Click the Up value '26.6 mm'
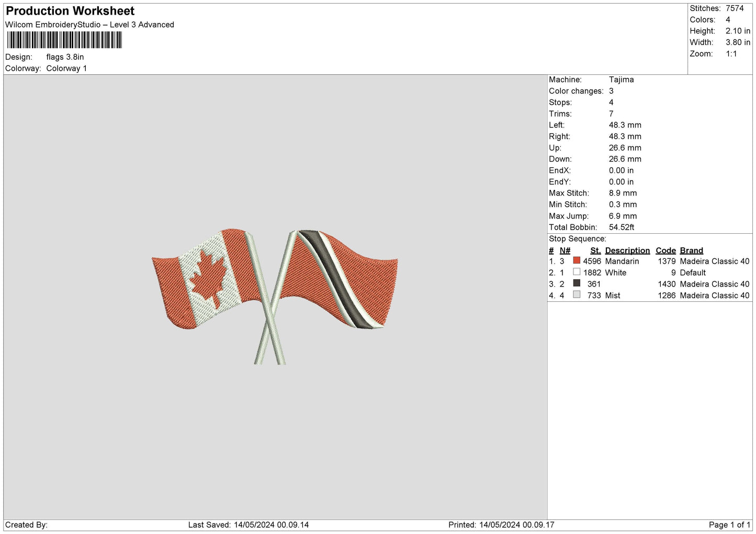756x534 pixels. point(625,148)
